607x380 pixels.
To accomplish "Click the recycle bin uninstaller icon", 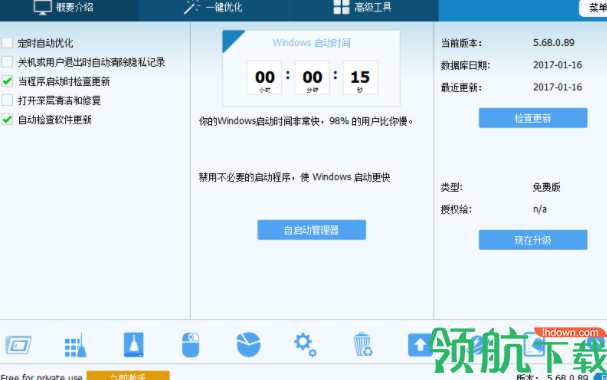I will tap(362, 344).
